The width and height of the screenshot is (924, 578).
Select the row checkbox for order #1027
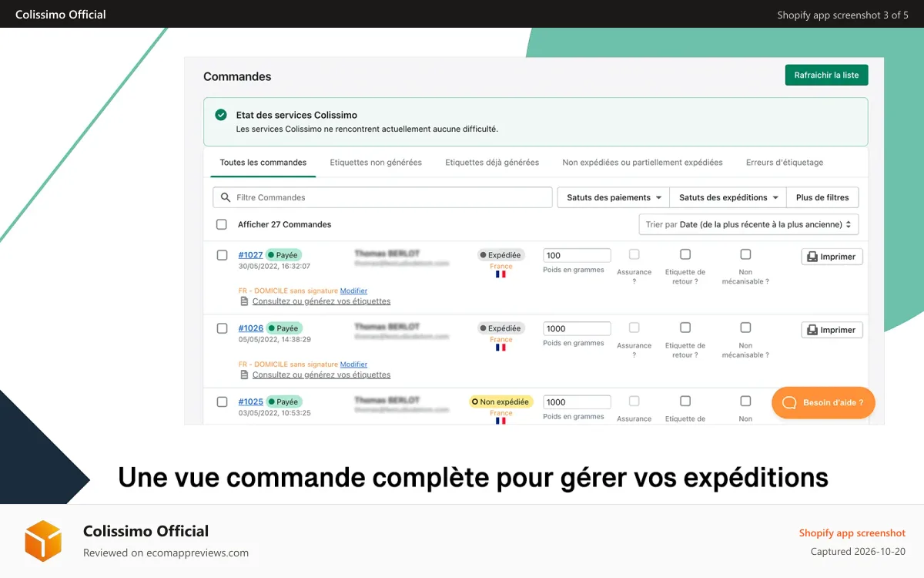pyautogui.click(x=222, y=255)
